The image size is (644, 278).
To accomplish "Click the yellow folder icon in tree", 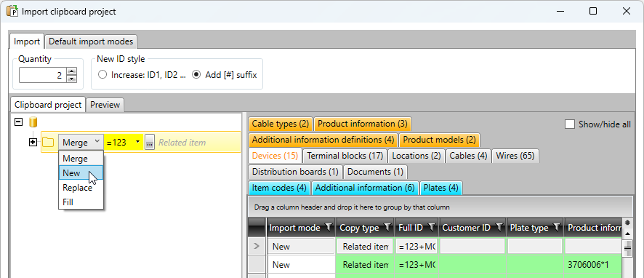I will [x=49, y=143].
